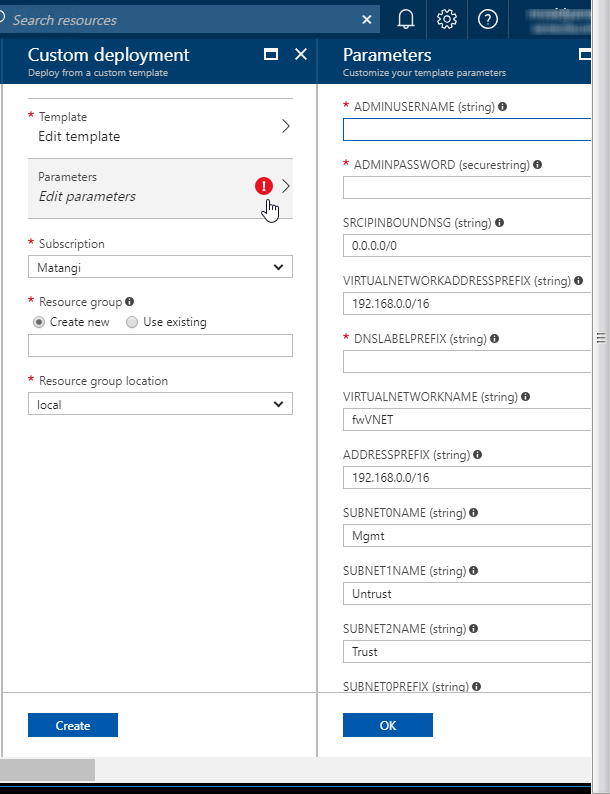The image size is (610, 794).
Task: Click info icon beside Resource group
Action: pos(130,301)
